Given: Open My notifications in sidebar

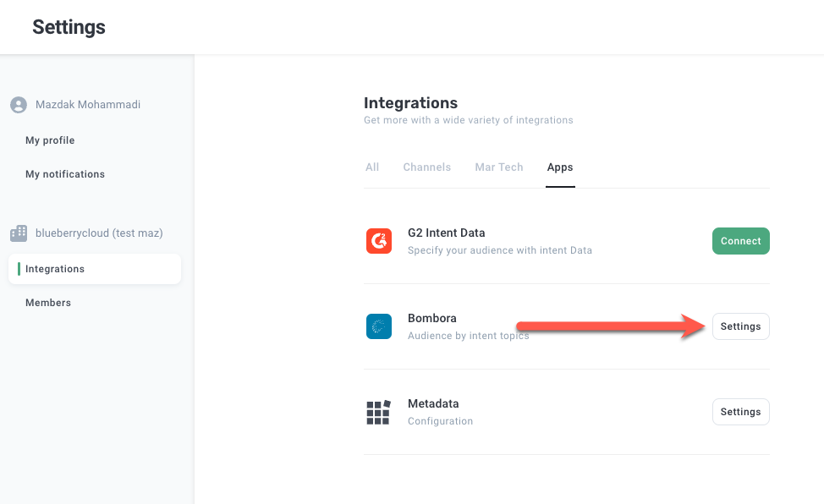Looking at the screenshot, I should click(65, 174).
